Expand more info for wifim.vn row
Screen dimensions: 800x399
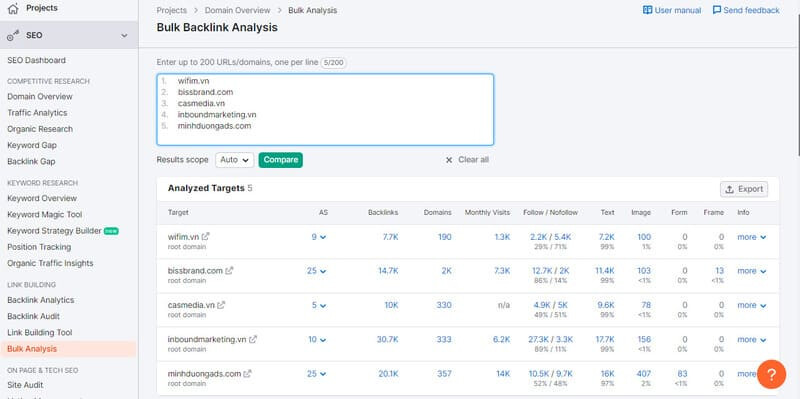click(x=752, y=237)
